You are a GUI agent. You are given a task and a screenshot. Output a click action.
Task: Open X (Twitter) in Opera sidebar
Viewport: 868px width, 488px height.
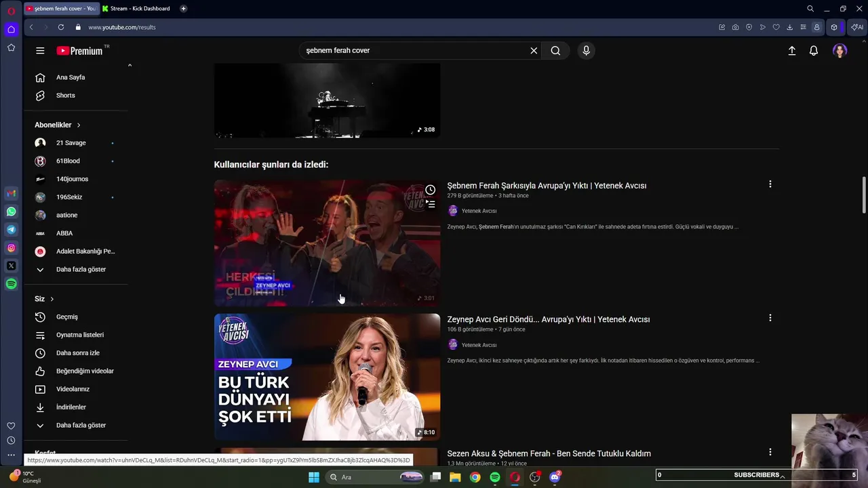11,266
